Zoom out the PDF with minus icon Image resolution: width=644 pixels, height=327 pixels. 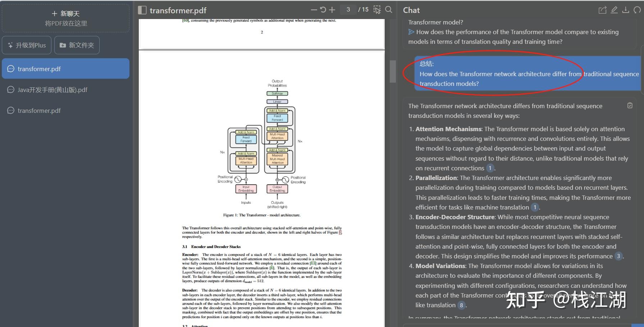coord(314,10)
